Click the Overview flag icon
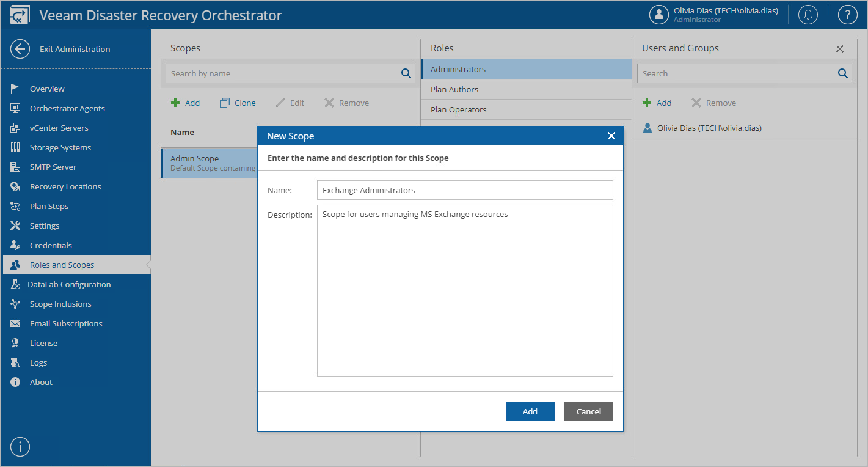This screenshot has width=868, height=467. tap(15, 89)
